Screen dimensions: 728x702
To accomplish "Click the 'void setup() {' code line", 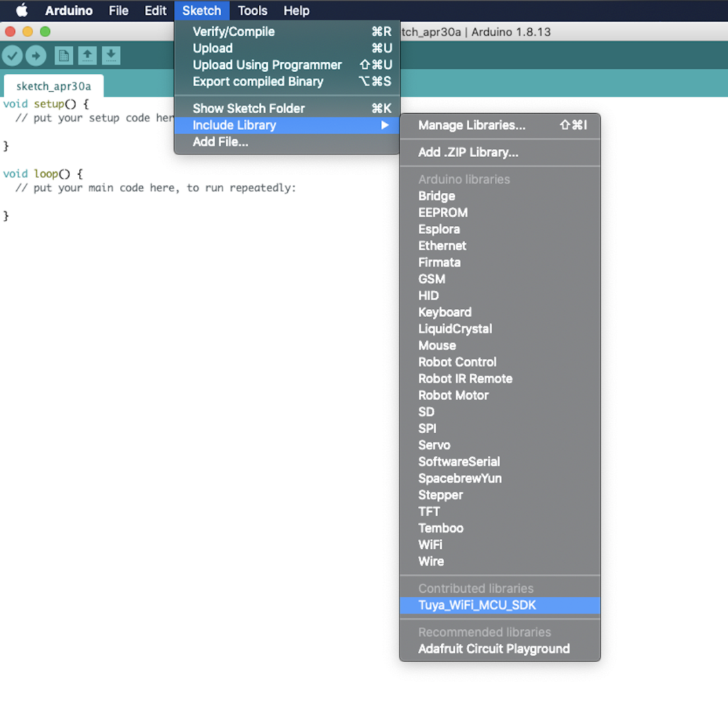I will click(x=46, y=104).
